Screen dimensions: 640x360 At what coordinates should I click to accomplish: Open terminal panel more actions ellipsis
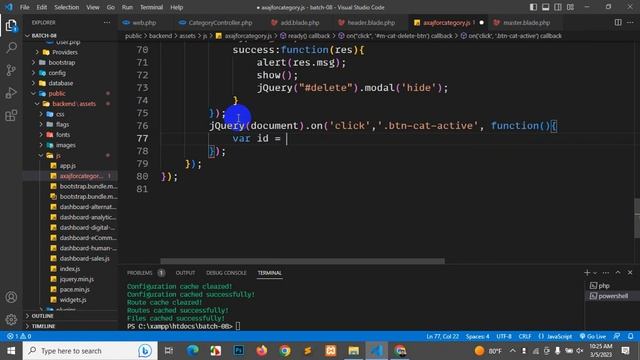[x=606, y=273]
